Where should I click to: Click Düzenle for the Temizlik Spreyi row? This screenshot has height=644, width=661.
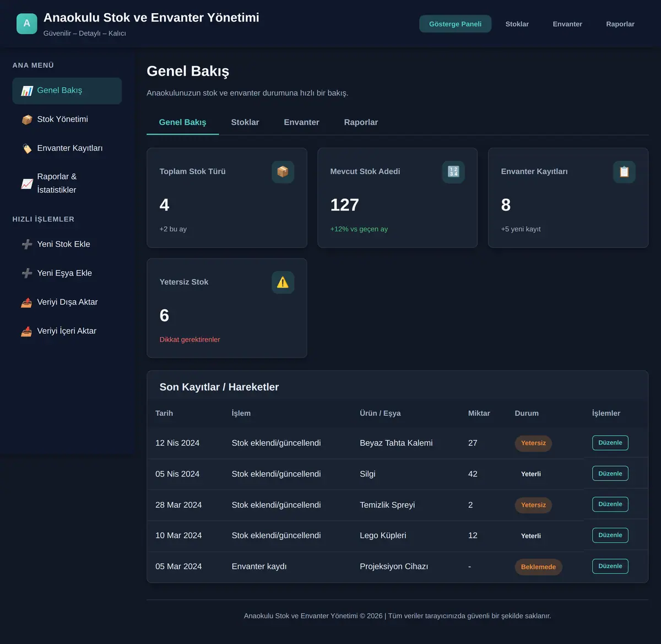tap(610, 505)
